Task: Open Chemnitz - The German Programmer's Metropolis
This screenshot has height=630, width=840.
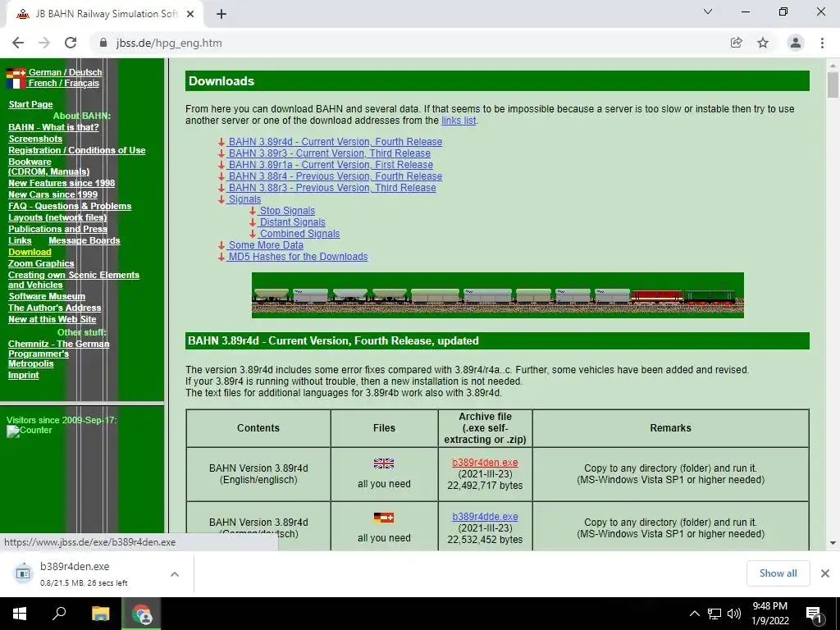Action: [58, 354]
